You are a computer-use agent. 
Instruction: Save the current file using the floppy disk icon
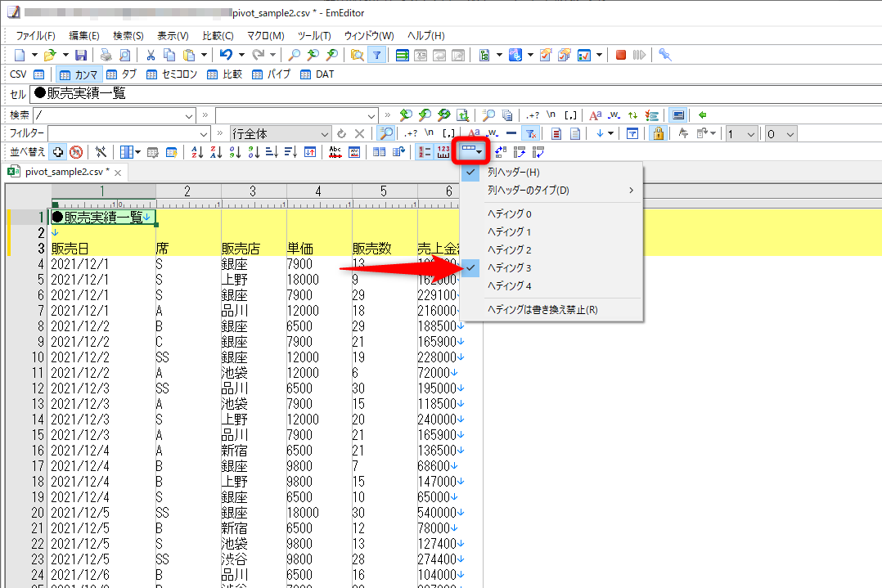point(79,54)
